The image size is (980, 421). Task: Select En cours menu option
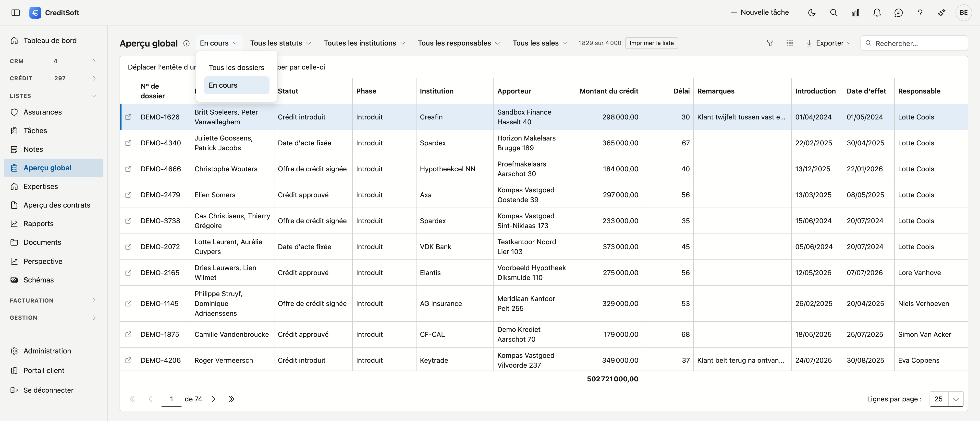tap(236, 85)
